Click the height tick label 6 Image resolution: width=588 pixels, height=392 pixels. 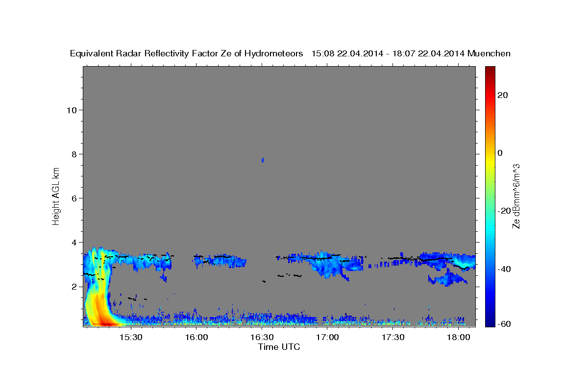74,198
